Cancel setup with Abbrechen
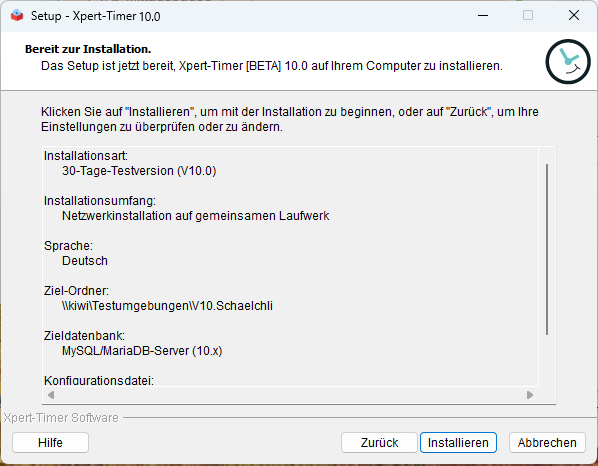 [x=547, y=442]
